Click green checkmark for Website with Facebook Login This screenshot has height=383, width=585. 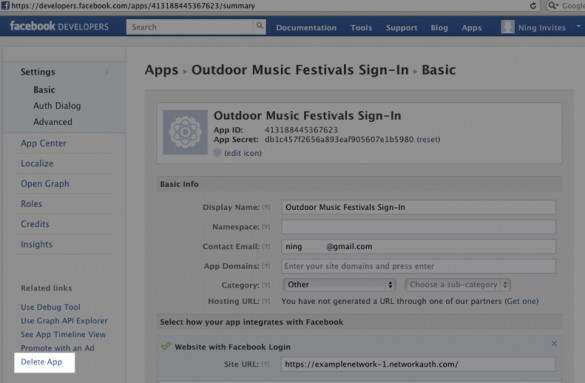click(166, 346)
